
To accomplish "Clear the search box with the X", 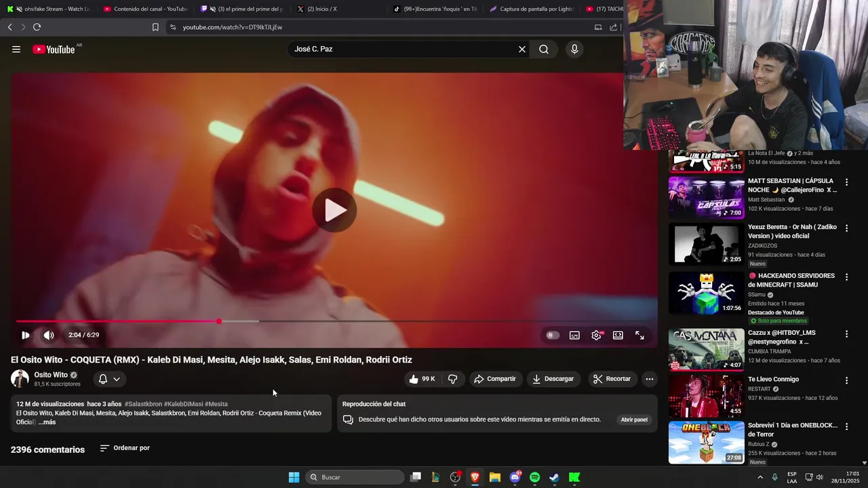I will point(522,49).
